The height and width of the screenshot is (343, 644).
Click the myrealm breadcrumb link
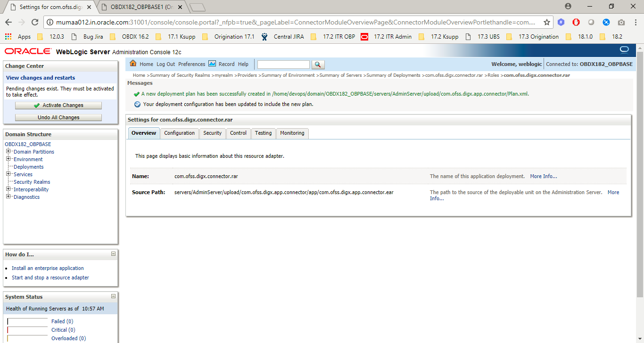[x=224, y=75]
